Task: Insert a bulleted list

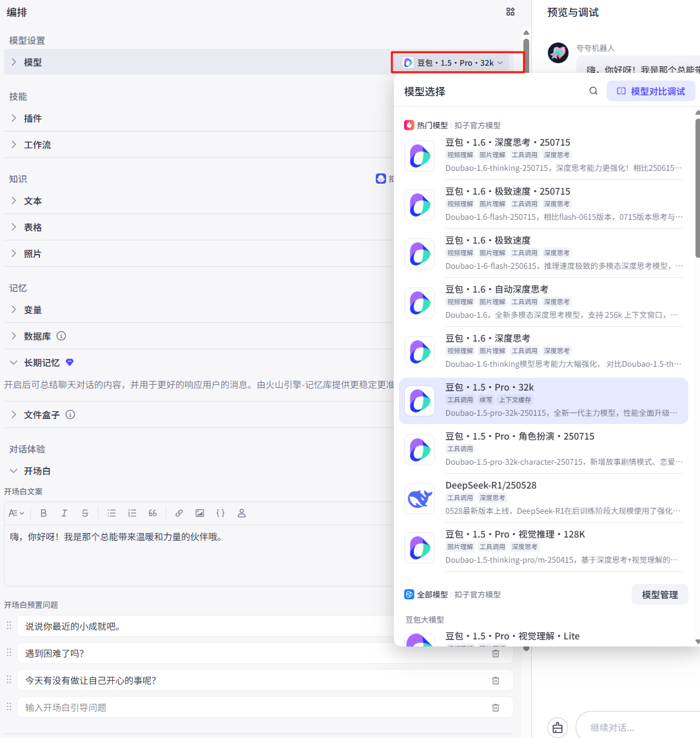Action: pyautogui.click(x=111, y=513)
